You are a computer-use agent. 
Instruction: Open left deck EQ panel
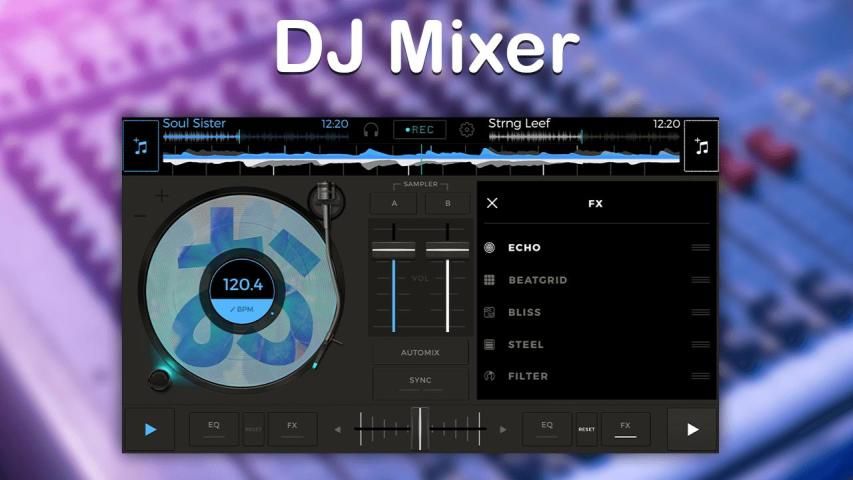click(214, 428)
